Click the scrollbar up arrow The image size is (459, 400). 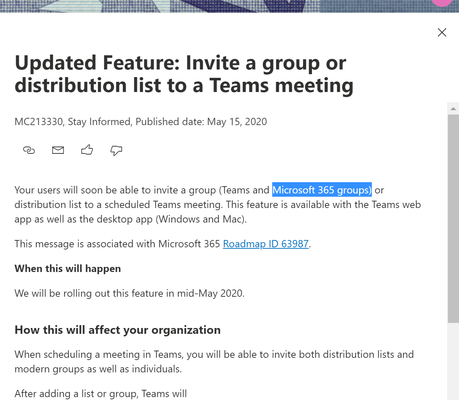(x=453, y=108)
